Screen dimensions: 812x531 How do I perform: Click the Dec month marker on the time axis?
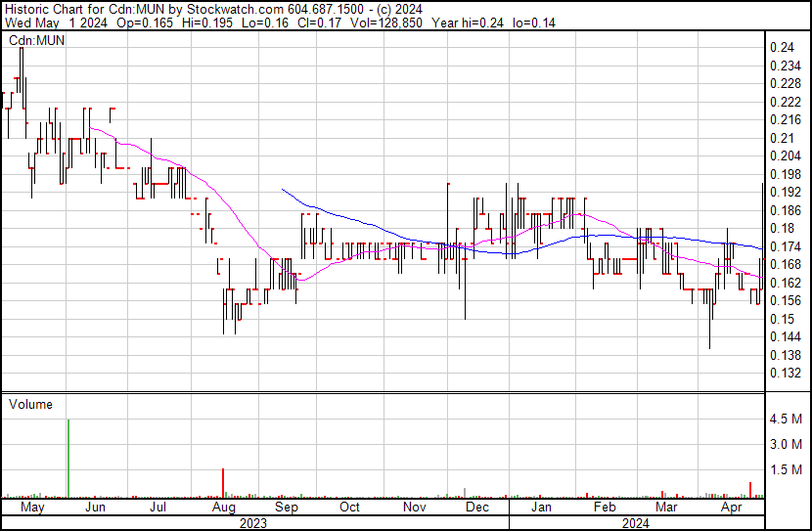[x=477, y=508]
